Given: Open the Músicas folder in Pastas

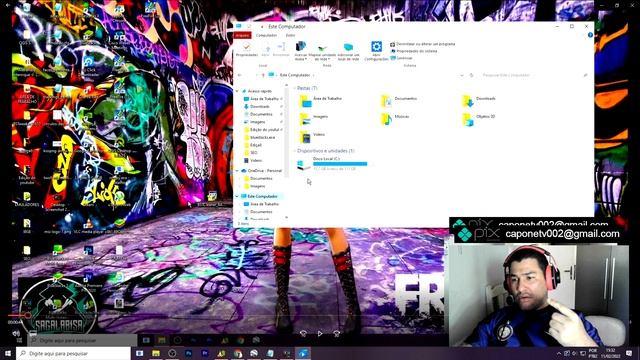Looking at the screenshot, I should (x=395, y=118).
